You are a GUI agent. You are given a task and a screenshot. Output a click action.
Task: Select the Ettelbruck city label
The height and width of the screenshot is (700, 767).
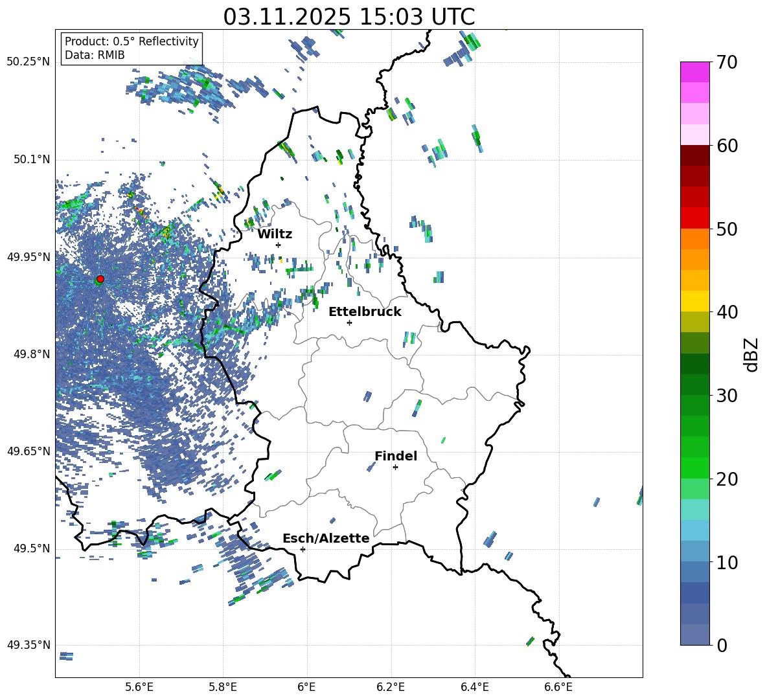(365, 312)
